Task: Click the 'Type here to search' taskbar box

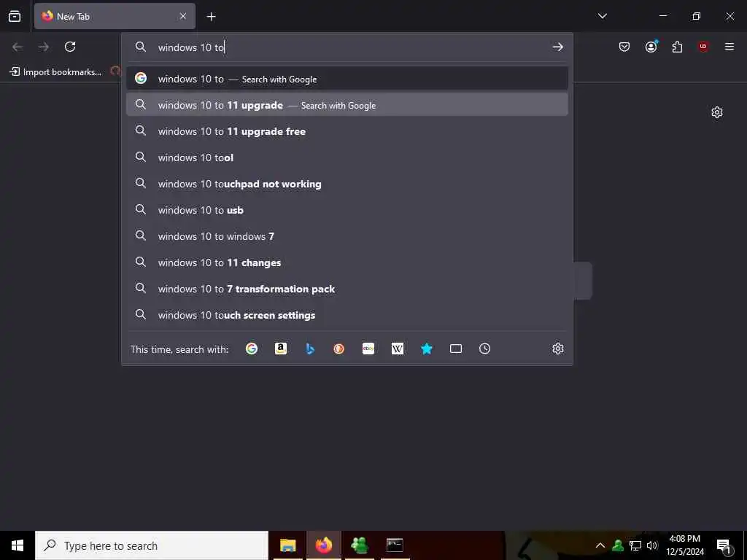Action: [x=152, y=545]
